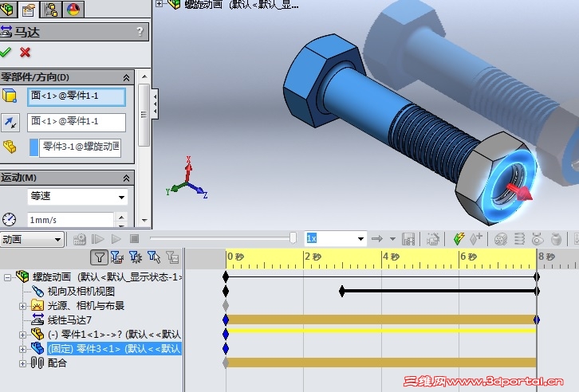579x392 pixels.
Task: Expand the 配合 mates node
Action: point(22,363)
